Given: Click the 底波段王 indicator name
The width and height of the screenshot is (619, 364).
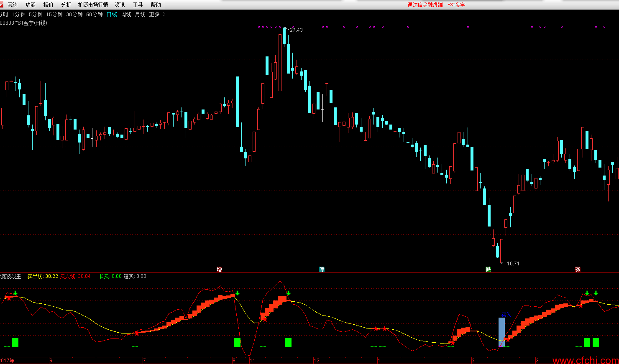Looking at the screenshot, I should 10,276.
